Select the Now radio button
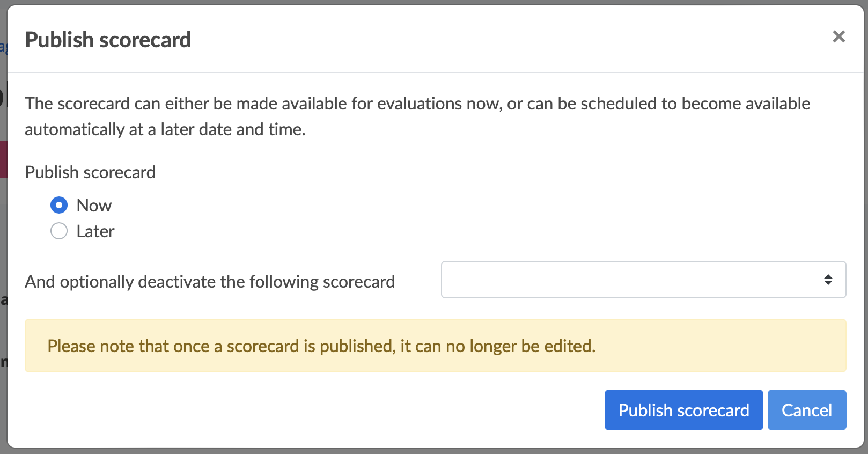Viewport: 868px width, 454px height. pyautogui.click(x=59, y=205)
